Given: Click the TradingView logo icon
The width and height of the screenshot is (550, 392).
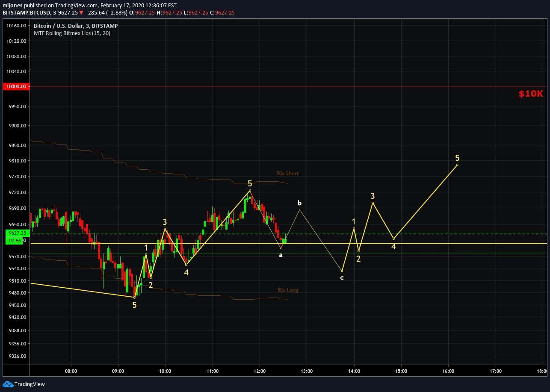Looking at the screenshot, I should tap(8, 384).
